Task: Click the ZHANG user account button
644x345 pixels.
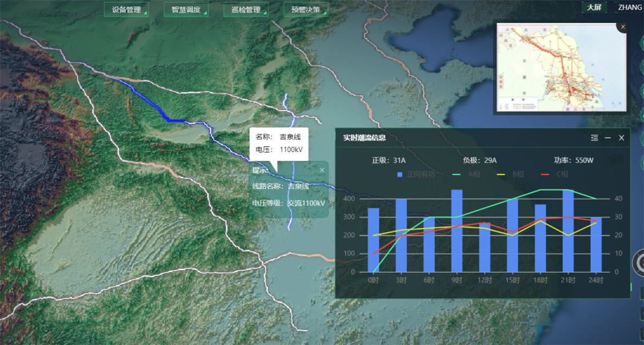Action: pos(629,8)
